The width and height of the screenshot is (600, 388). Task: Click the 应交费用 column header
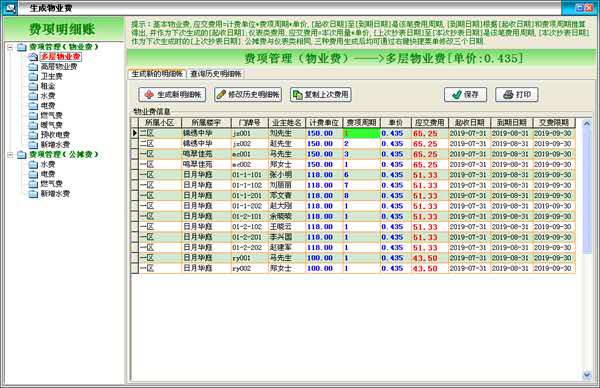429,123
